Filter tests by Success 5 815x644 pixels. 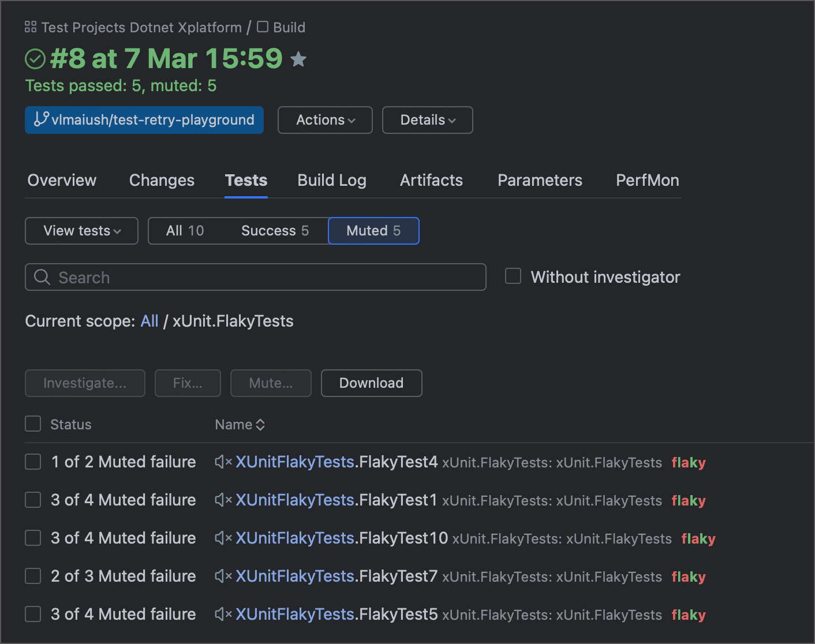coord(275,231)
